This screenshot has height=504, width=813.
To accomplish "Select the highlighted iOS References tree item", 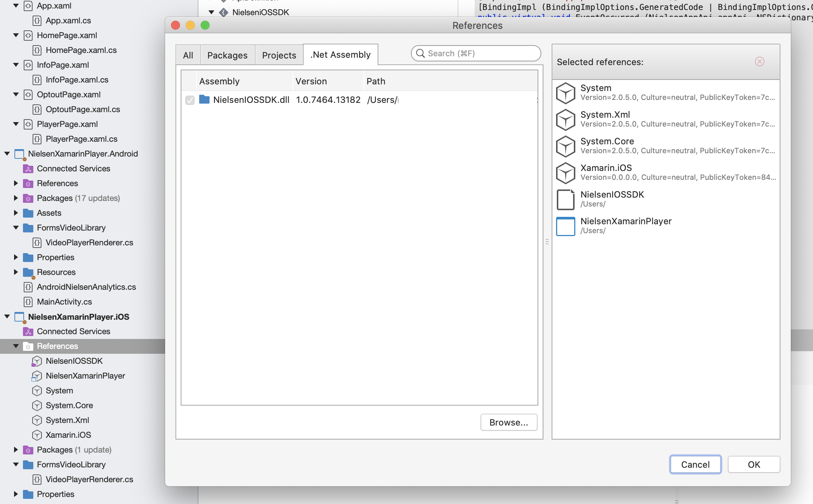I will pos(83,346).
